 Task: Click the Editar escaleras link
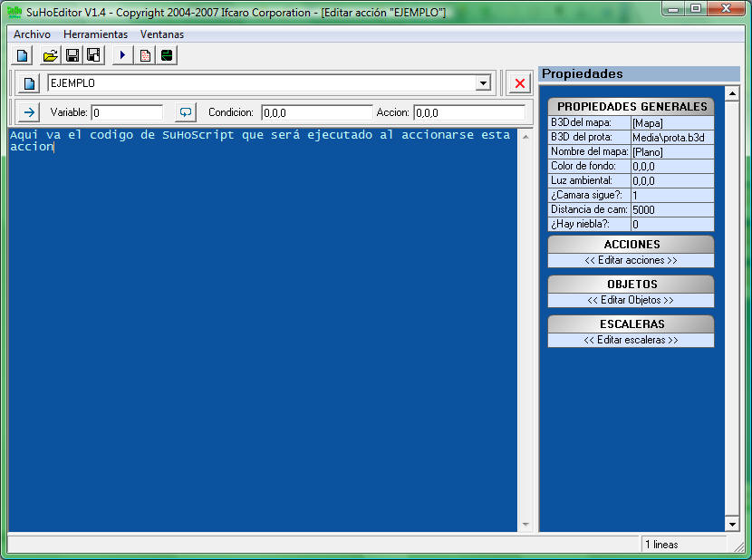tap(631, 340)
